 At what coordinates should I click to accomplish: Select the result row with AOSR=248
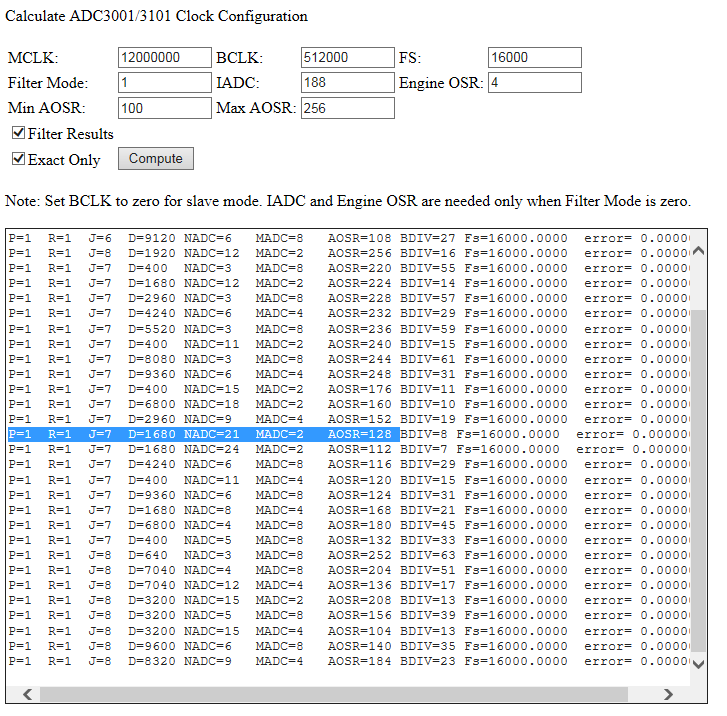tap(349, 374)
